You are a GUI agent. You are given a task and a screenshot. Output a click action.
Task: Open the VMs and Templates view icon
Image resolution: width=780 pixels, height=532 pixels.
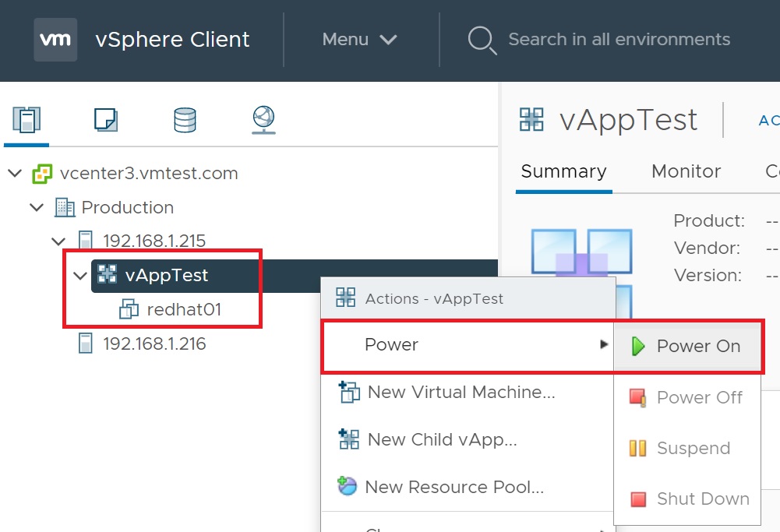(106, 120)
